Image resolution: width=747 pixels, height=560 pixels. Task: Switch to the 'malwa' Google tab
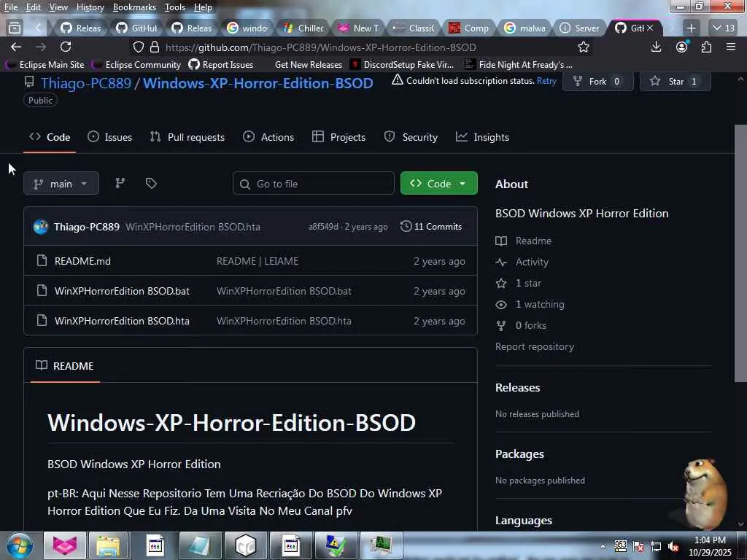pyautogui.click(x=525, y=28)
